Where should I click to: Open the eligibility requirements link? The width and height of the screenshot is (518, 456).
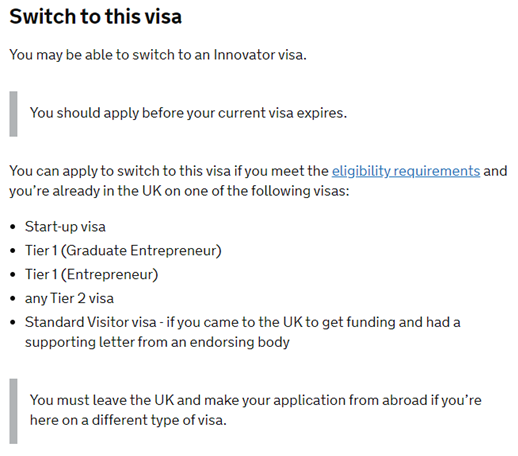click(406, 172)
